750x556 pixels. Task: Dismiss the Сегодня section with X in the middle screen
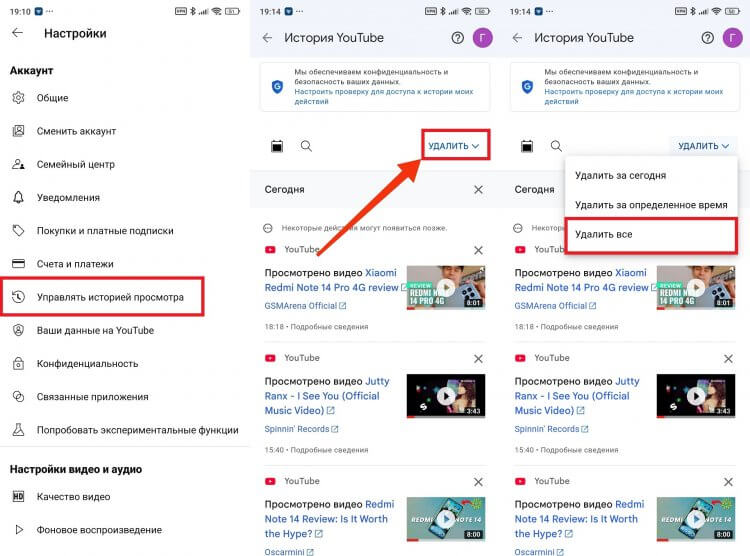[x=478, y=189]
